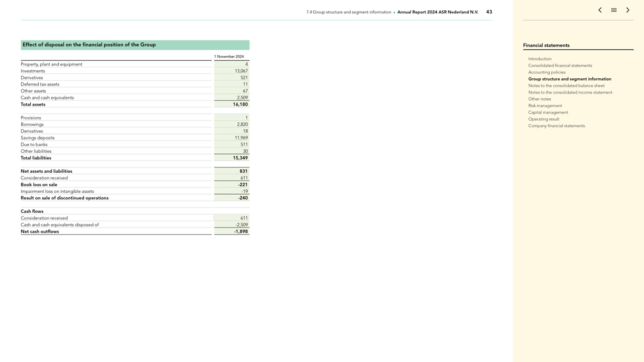Screen dimensions: 644x362
Task: Click the page header Annual Report 2024 title
Action: click(437, 12)
